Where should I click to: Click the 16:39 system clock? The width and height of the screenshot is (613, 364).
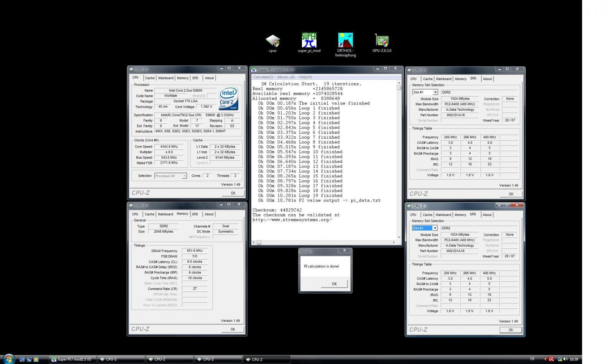[x=574, y=359]
